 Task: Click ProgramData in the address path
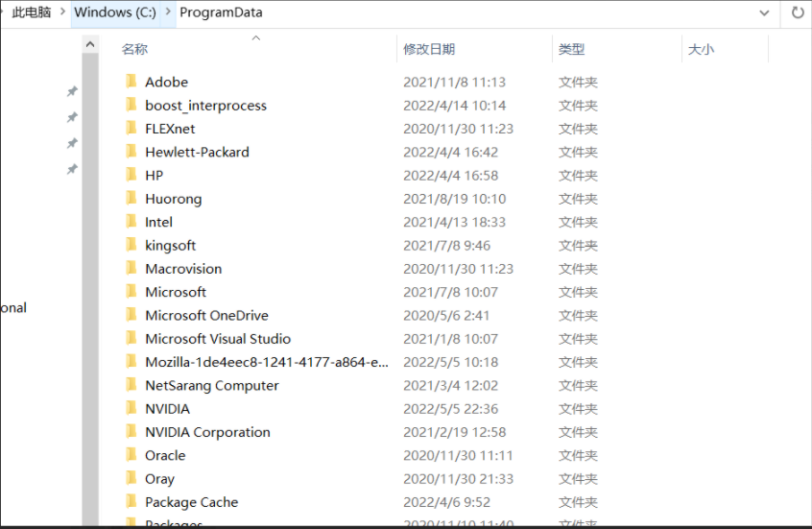click(221, 12)
